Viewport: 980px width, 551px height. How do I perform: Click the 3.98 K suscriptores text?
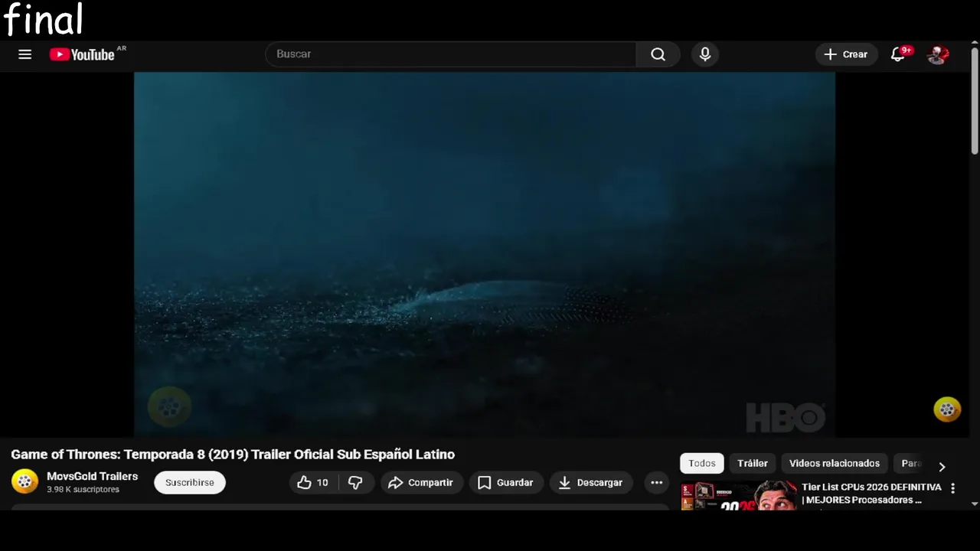[83, 490]
